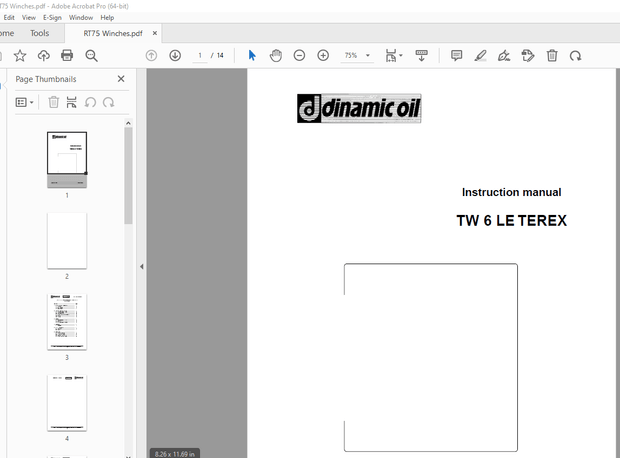Click the dinamic oil logo

coord(359,108)
